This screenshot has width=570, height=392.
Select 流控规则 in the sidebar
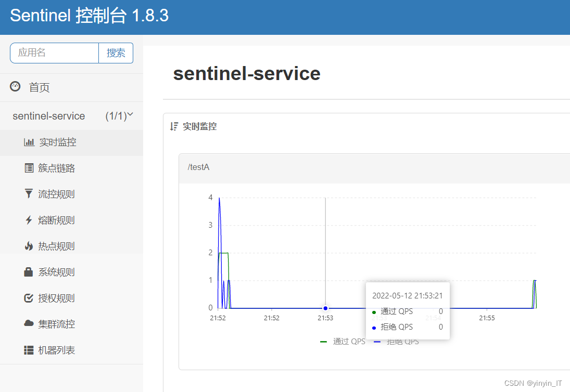(x=72, y=194)
